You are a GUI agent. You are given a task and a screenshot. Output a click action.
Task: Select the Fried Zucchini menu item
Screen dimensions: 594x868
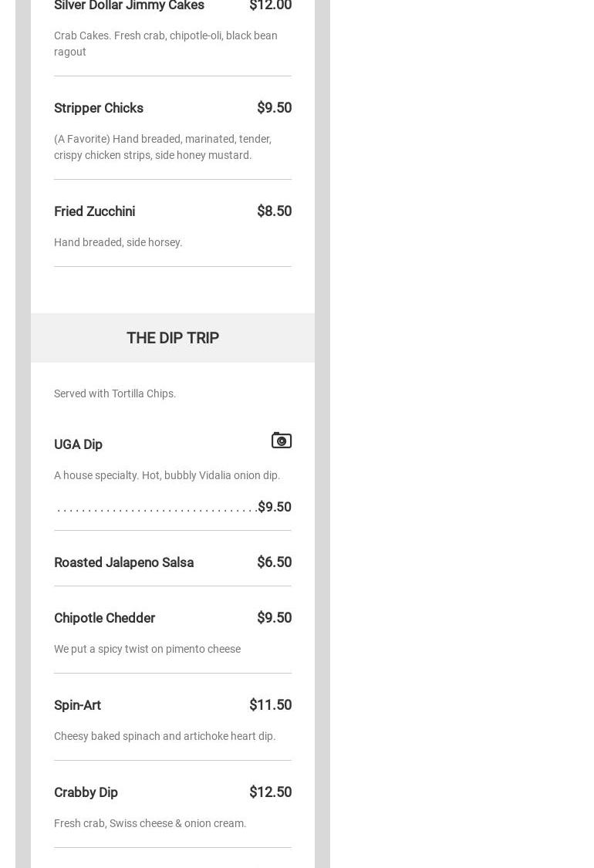point(94,211)
